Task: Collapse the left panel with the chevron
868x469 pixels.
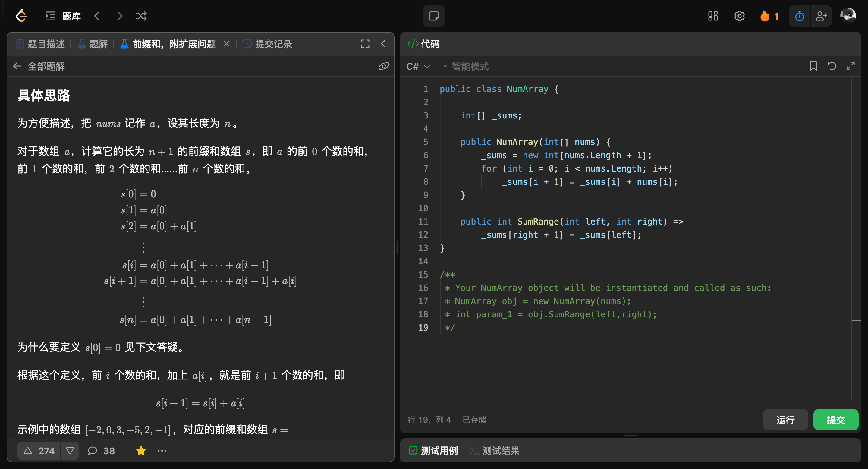Action: 383,44
